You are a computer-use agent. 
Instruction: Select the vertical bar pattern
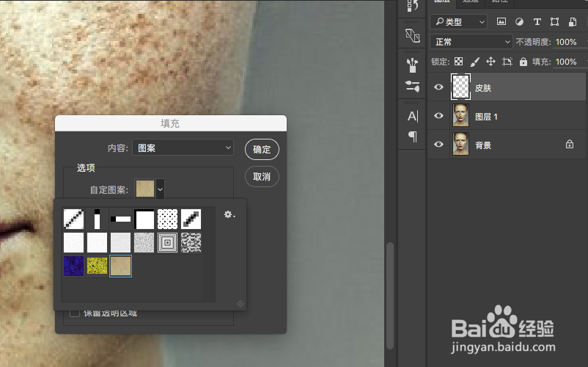[97, 219]
